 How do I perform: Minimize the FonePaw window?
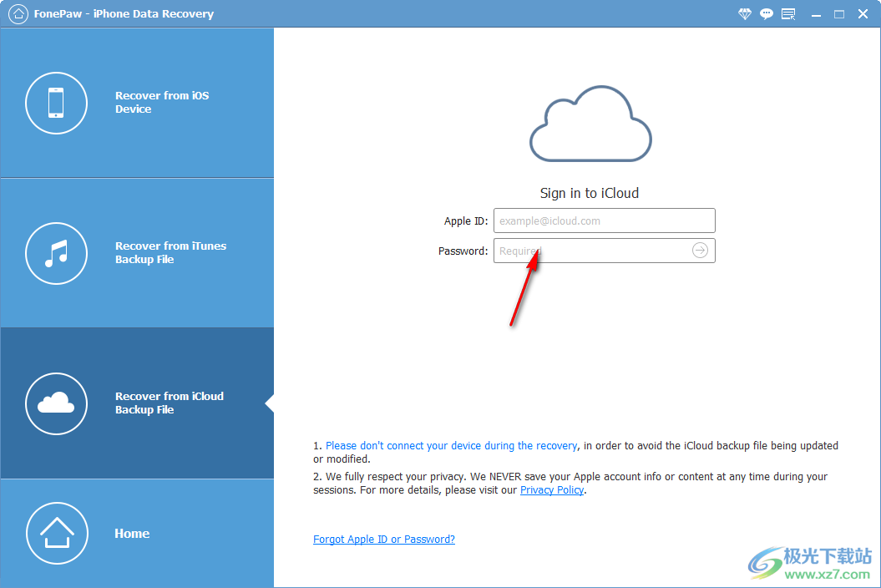tap(815, 14)
